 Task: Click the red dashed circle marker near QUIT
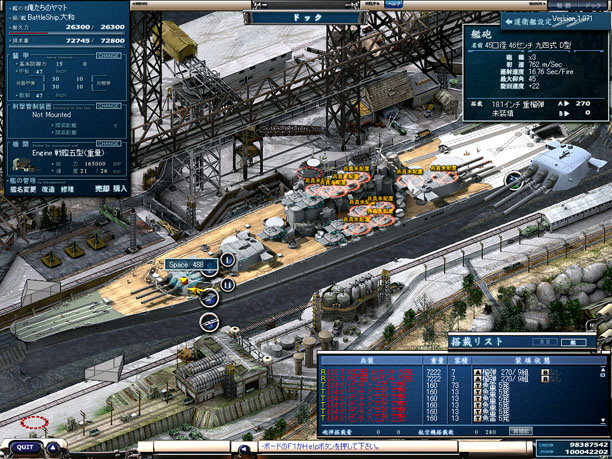(x=34, y=422)
